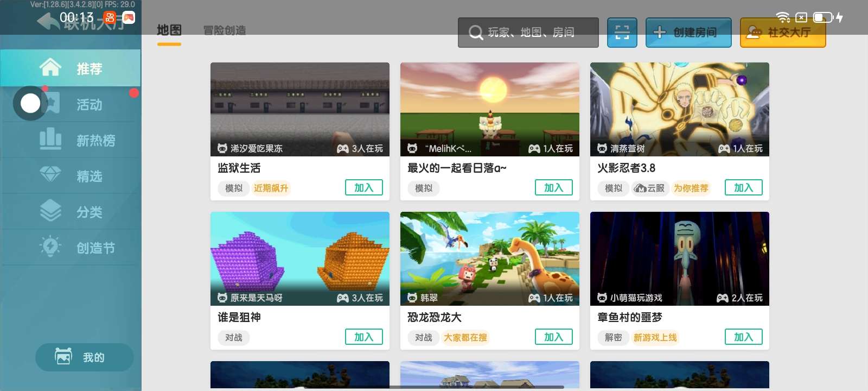Tap the back arrow at top left
The image size is (868, 391).
click(47, 22)
